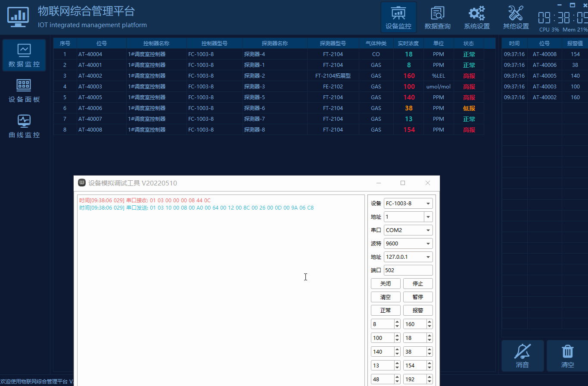This screenshot has height=386, width=588.
Task: Open the 设备监控 device monitoring tab
Action: pos(398,17)
